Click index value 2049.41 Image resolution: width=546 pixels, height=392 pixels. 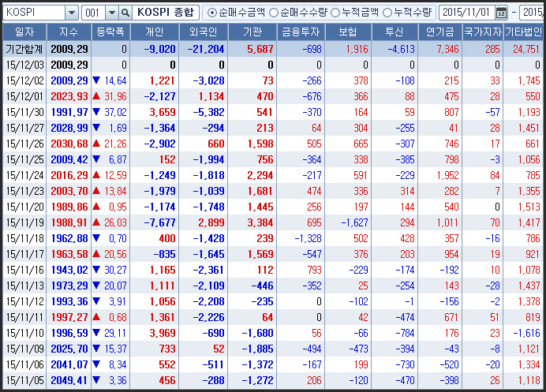(69, 380)
